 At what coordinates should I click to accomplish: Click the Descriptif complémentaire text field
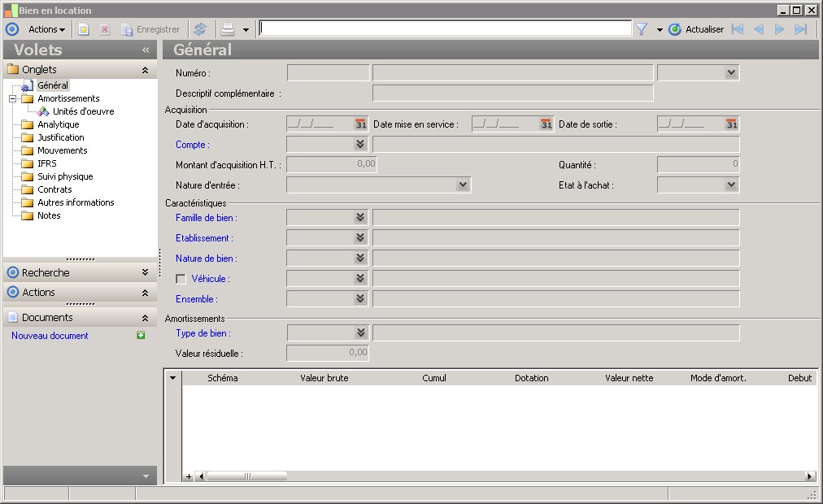(x=512, y=93)
